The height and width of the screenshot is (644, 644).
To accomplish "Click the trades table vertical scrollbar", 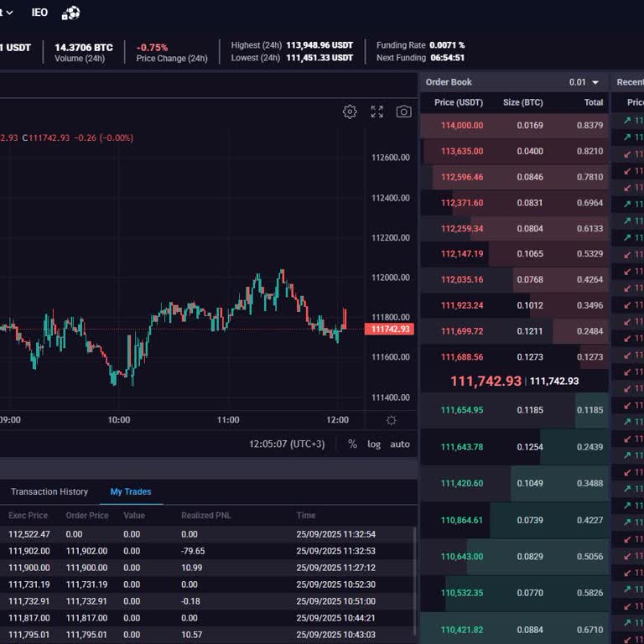I will 415,581.
